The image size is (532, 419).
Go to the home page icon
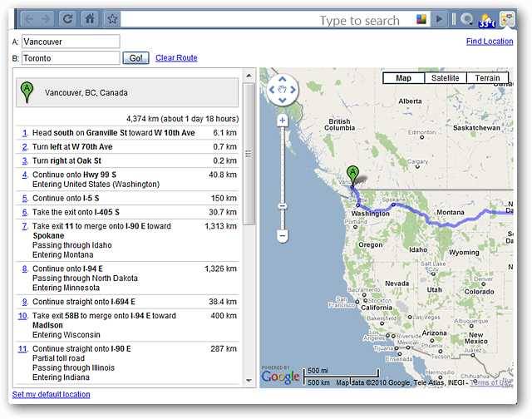tap(90, 19)
